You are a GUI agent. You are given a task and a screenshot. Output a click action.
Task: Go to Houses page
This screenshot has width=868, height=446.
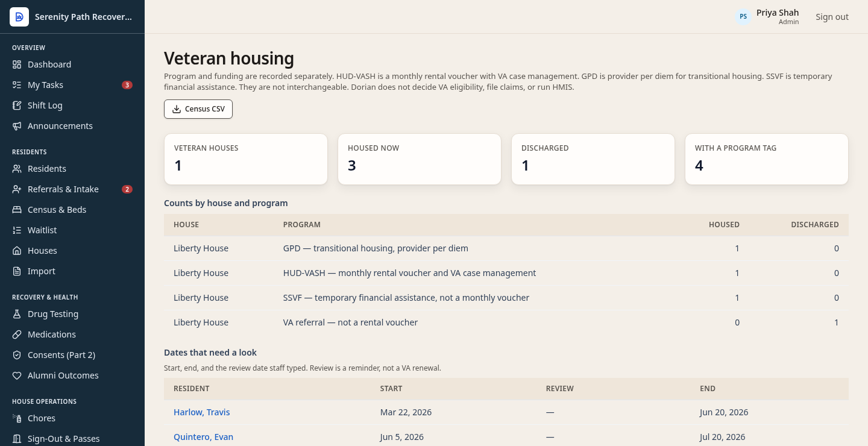[x=72, y=251]
